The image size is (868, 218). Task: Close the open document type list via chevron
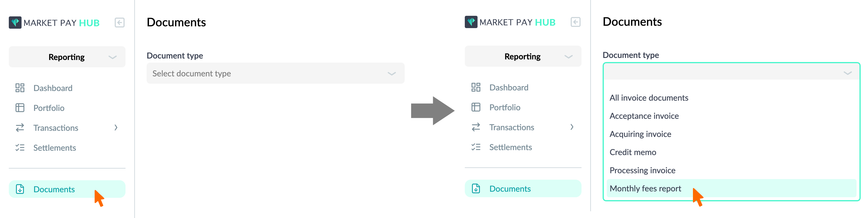pyautogui.click(x=847, y=73)
